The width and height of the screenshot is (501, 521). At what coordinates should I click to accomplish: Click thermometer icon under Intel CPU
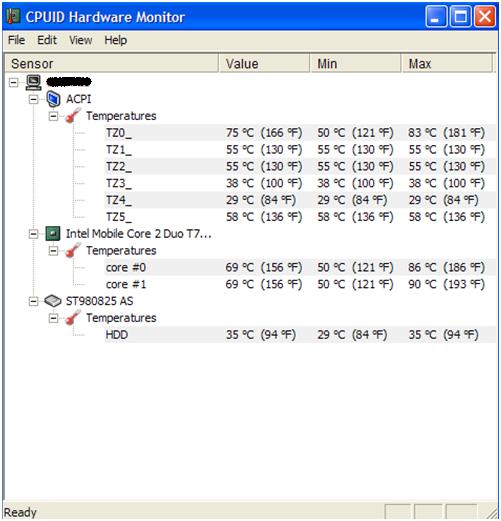click(x=73, y=250)
